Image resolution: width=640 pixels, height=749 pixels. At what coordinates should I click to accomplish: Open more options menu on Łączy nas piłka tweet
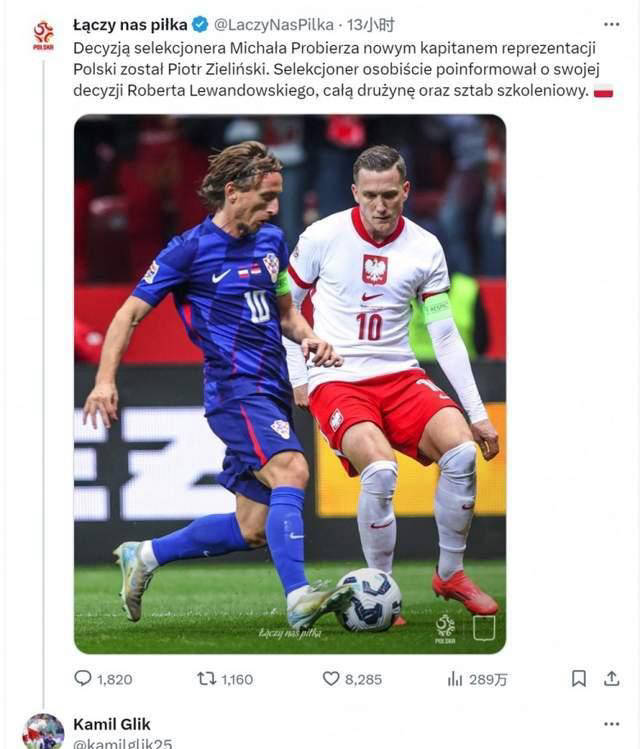611,25
